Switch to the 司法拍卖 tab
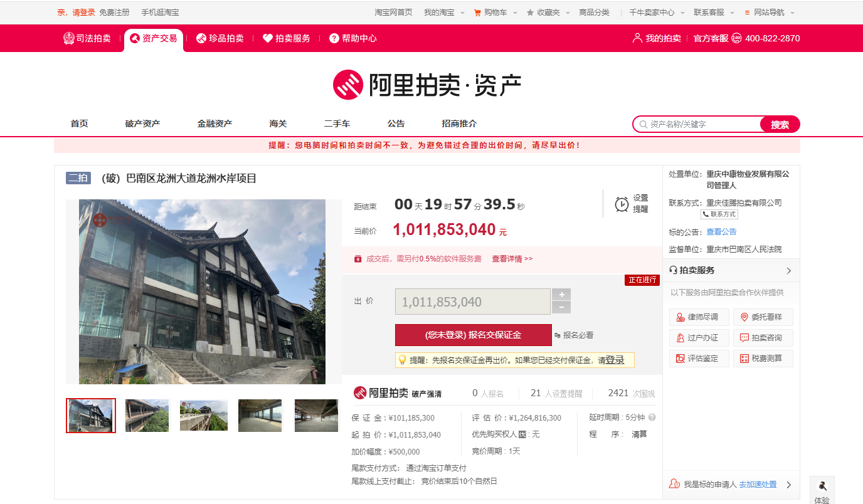Image resolution: width=863 pixels, height=504 pixels. click(87, 38)
